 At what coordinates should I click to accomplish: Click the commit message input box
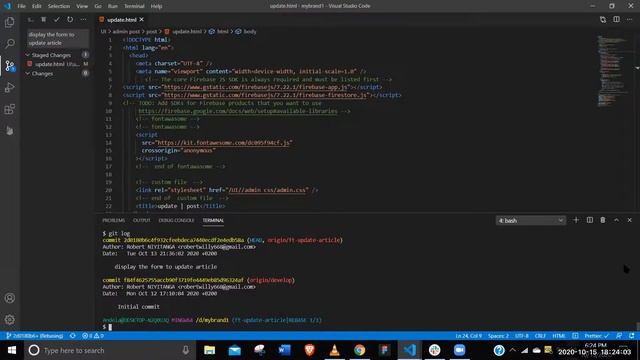coord(58,39)
